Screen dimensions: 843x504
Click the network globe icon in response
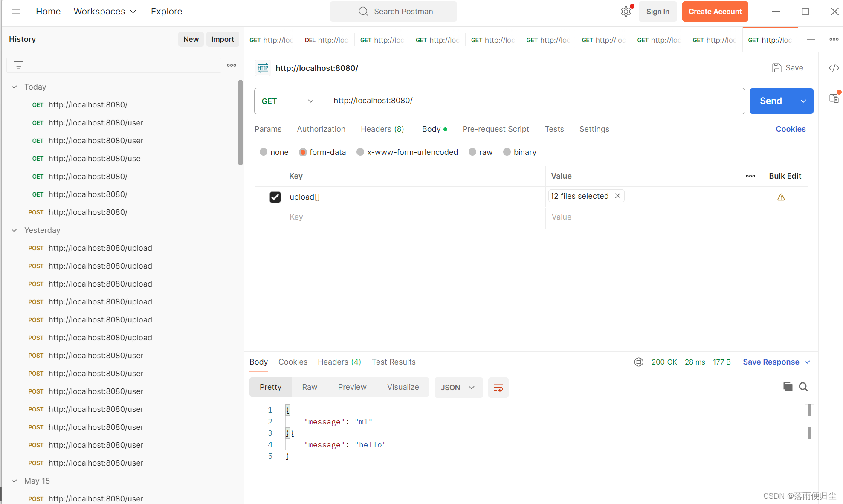[639, 362]
